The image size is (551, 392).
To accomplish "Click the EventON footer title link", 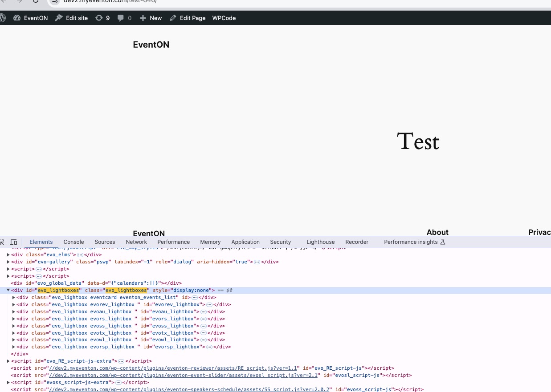I will (149, 233).
